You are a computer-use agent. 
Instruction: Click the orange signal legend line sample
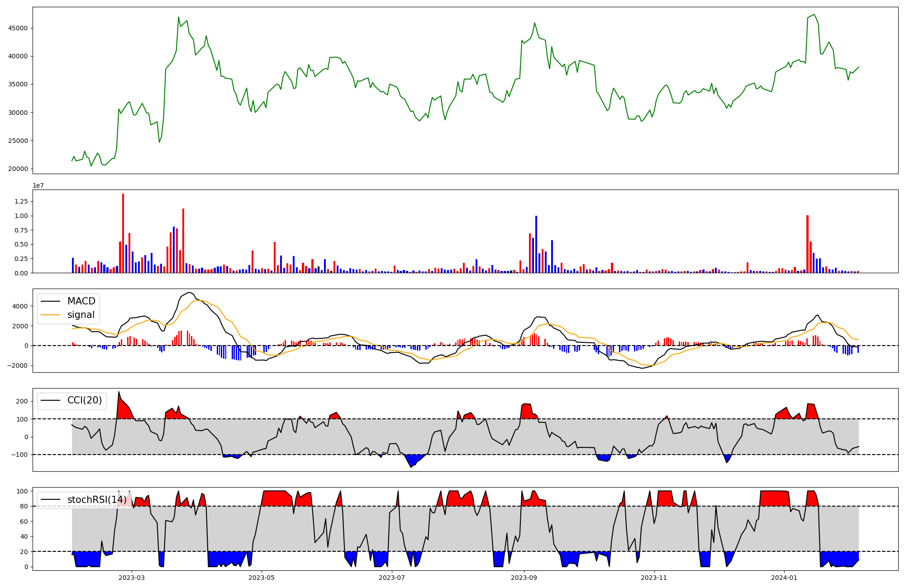[50, 315]
